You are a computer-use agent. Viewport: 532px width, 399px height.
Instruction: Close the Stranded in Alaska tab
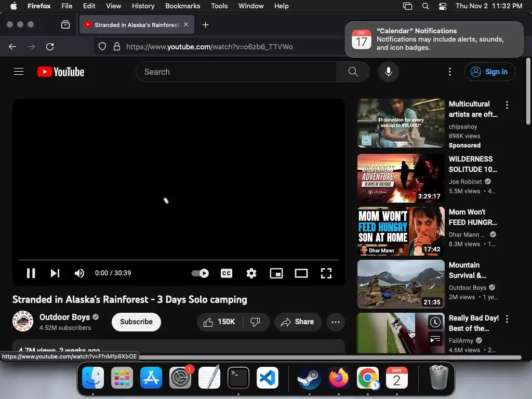pyautogui.click(x=186, y=24)
